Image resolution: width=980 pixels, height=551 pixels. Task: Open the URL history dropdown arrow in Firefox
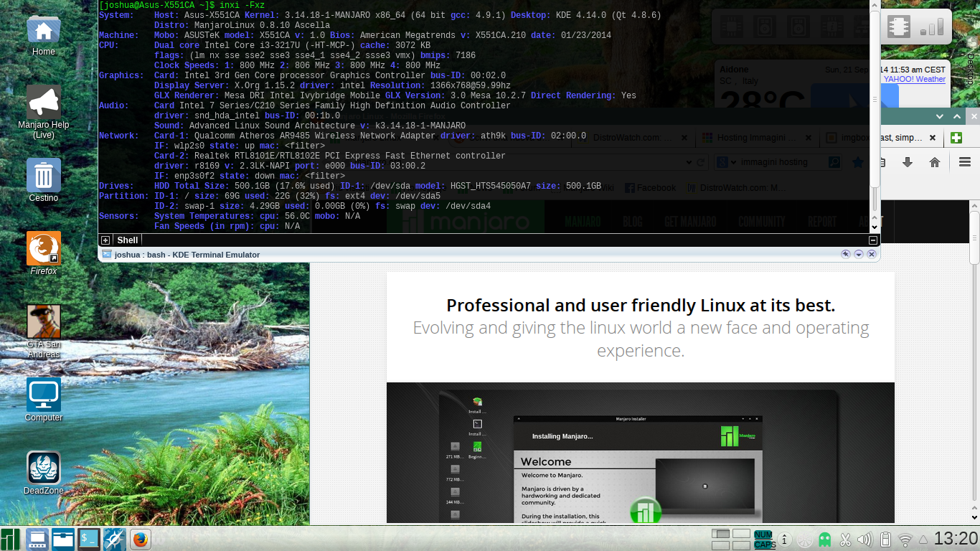click(689, 162)
